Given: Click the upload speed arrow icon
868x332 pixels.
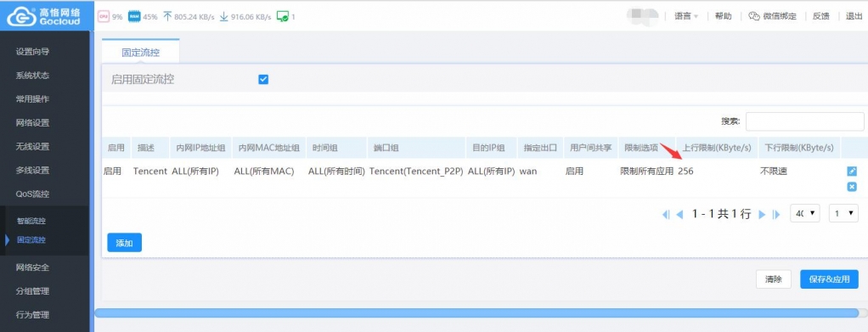Looking at the screenshot, I should tap(167, 17).
